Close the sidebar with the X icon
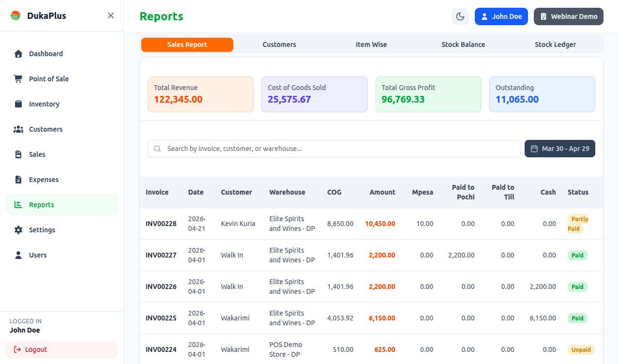Viewport: 619px width, 364px height. 111,15
